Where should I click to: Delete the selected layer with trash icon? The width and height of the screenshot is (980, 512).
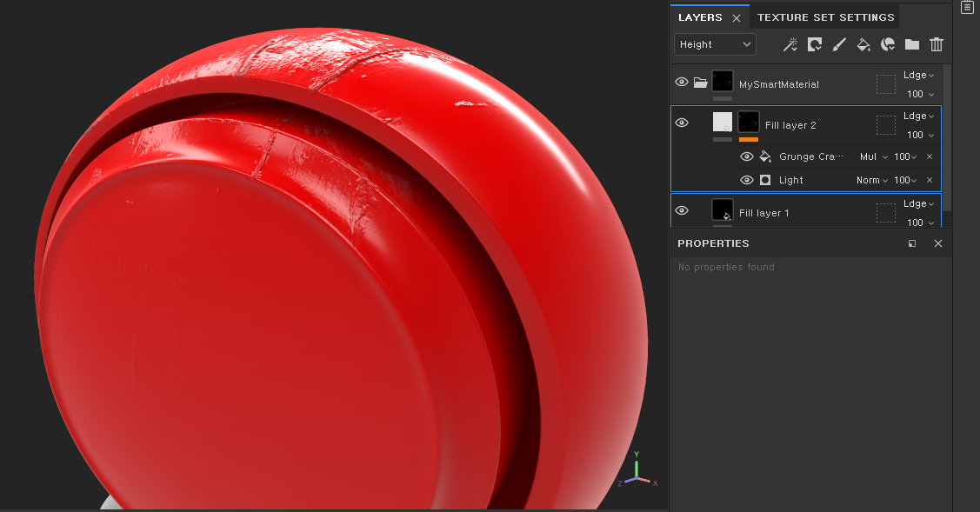point(937,44)
